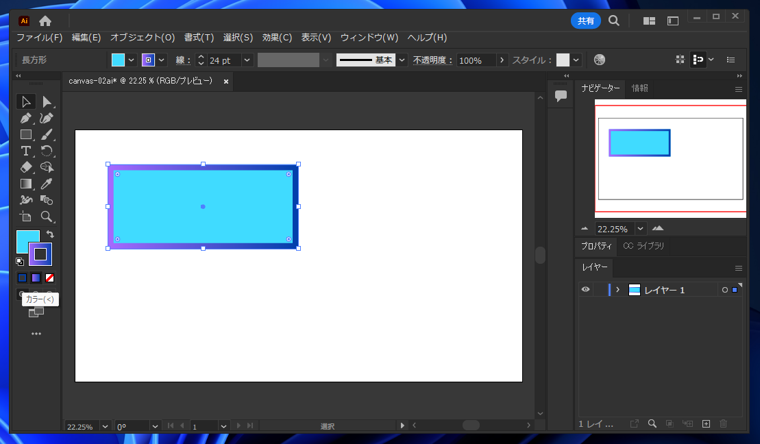Viewport: 760px width, 444px height.
Task: Select the Curvature tool
Action: [x=47, y=118]
